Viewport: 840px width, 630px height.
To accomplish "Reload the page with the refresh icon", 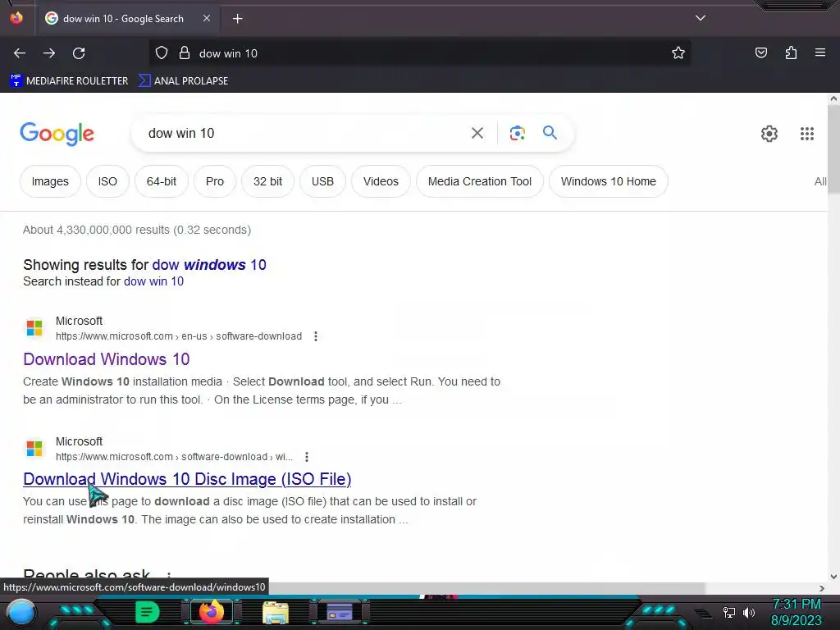I will click(79, 53).
